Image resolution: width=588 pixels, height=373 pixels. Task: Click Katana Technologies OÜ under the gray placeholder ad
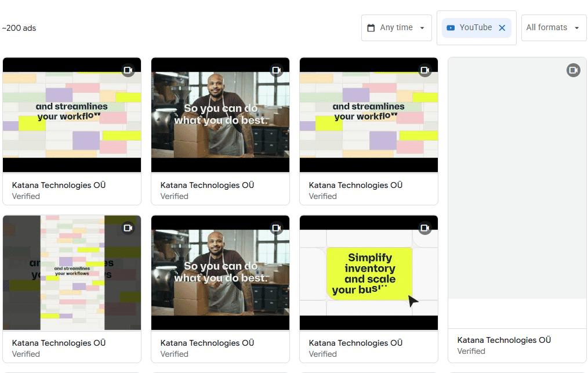pos(504,341)
